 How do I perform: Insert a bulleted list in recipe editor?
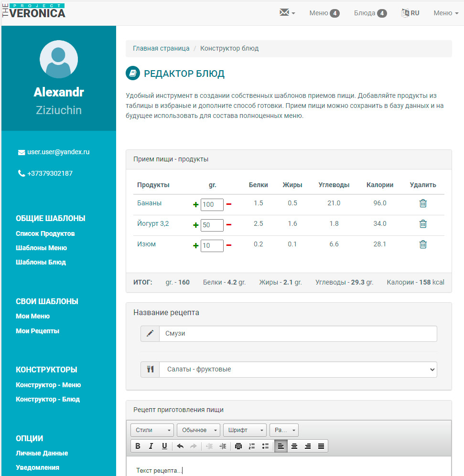[266, 446]
